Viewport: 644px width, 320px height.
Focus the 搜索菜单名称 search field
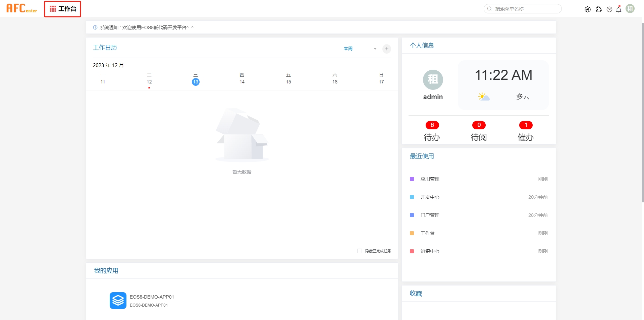tap(526, 9)
